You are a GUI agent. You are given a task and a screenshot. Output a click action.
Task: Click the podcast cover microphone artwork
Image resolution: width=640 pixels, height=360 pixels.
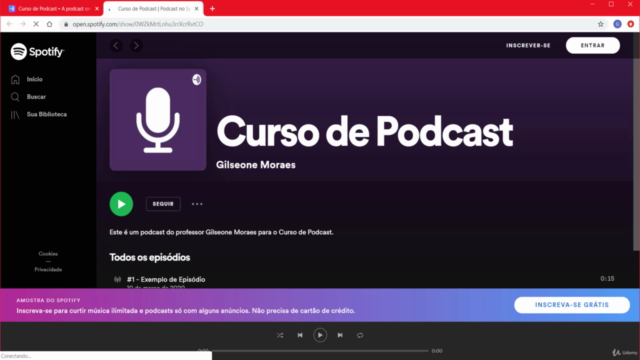(158, 120)
